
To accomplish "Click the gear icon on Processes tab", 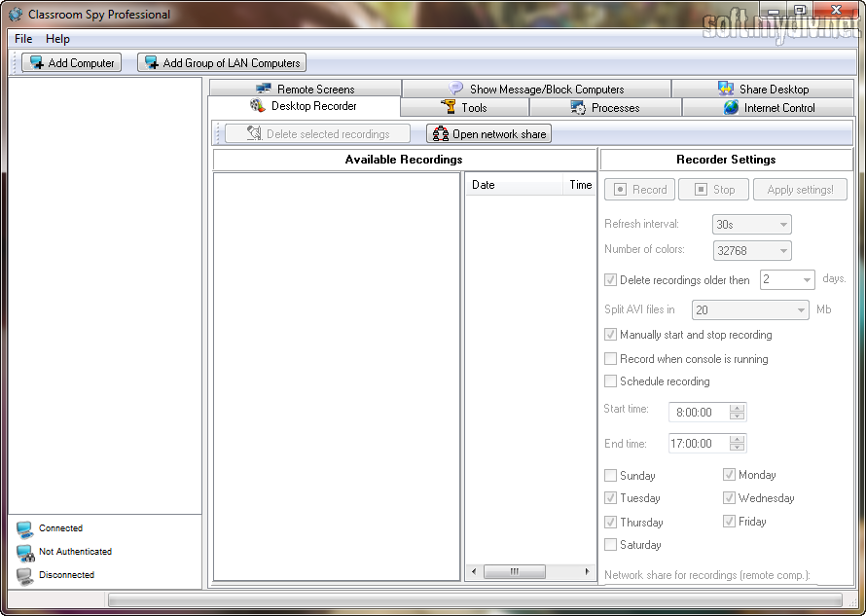I will (x=578, y=107).
